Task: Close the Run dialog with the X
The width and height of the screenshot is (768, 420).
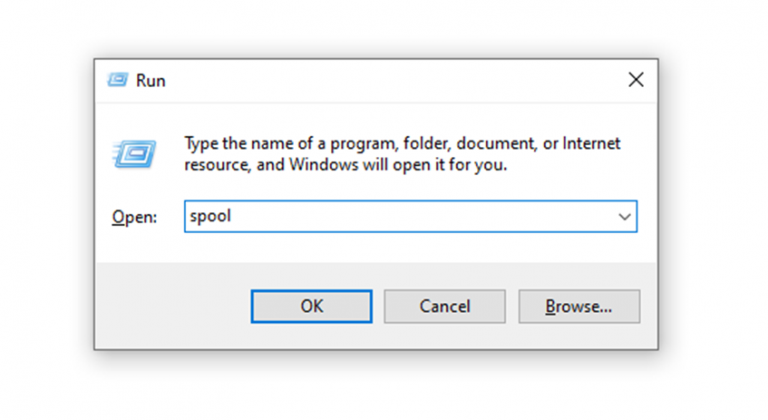Action: click(x=635, y=80)
